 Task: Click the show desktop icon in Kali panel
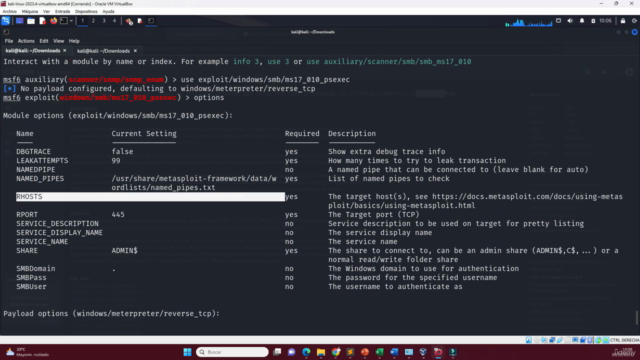point(19,21)
